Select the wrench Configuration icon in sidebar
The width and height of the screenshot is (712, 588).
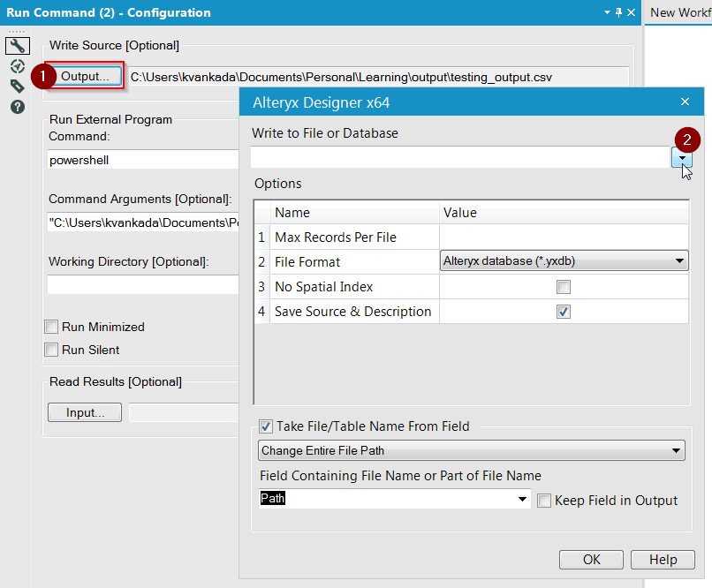(17, 45)
